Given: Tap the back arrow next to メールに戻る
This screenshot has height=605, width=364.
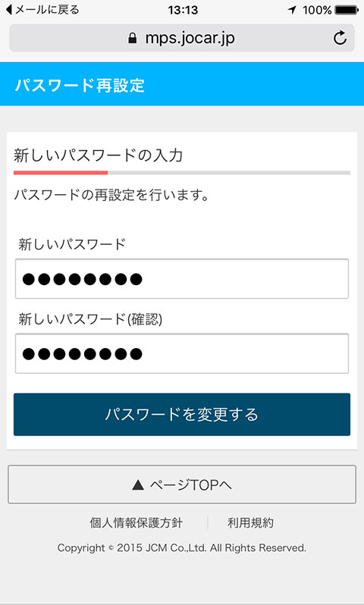Looking at the screenshot, I should coord(9,10).
